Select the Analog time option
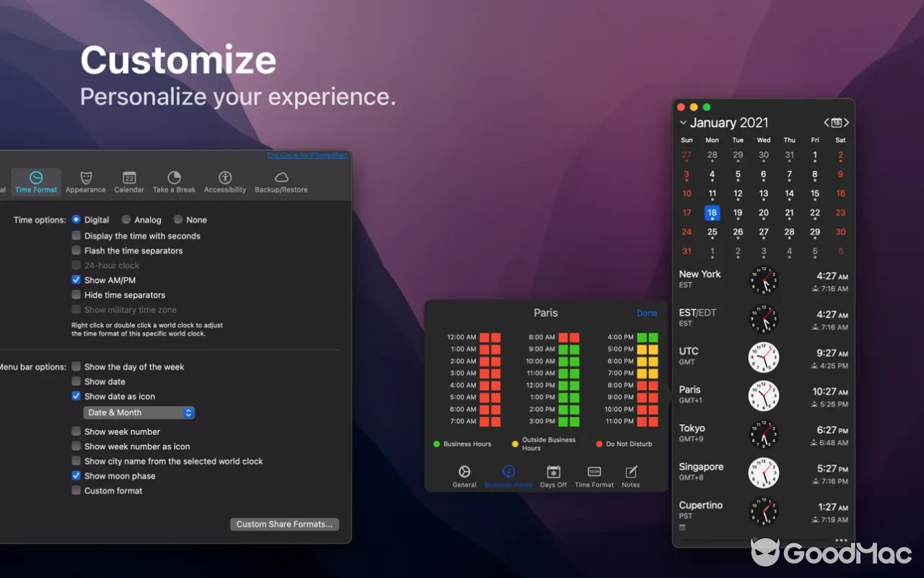This screenshot has width=924, height=578. (x=126, y=220)
